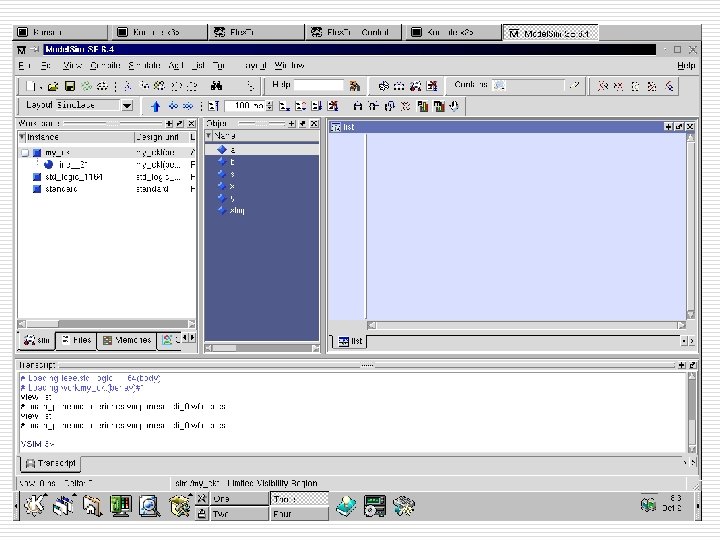Switch to the Files workspace tab
This screenshot has width=720, height=540.
77,340
